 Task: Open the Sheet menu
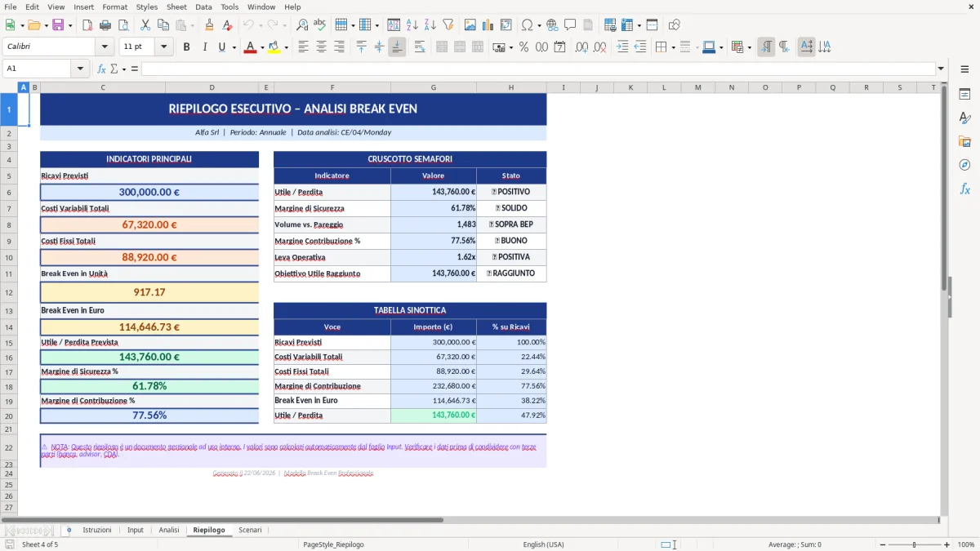(x=176, y=7)
